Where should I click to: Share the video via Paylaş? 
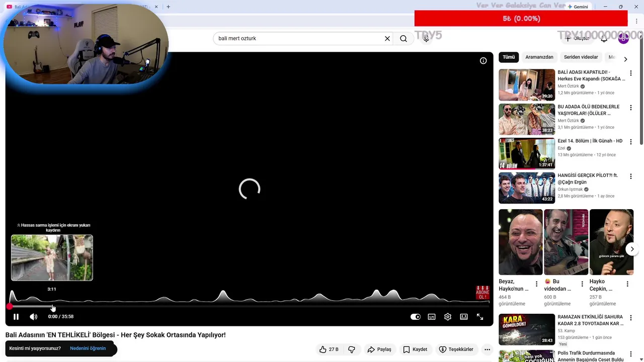(x=379, y=349)
